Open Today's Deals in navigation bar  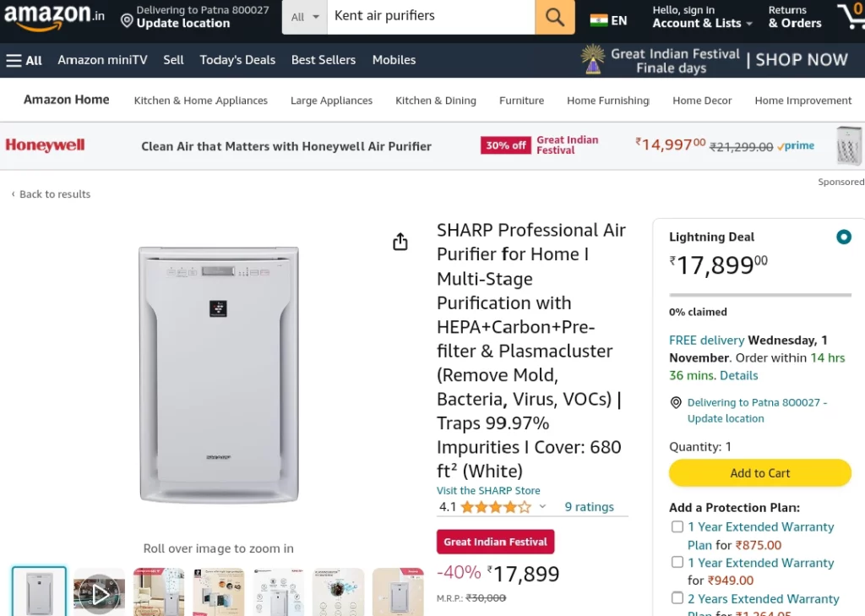[x=237, y=60]
